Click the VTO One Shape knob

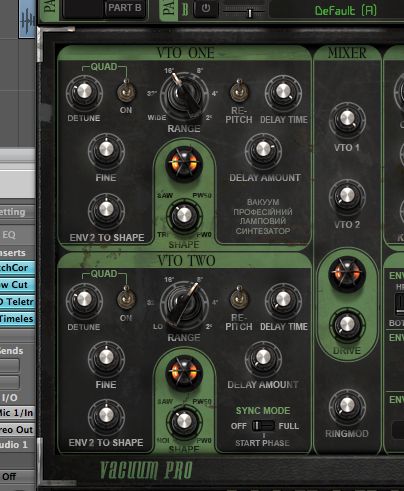[184, 217]
